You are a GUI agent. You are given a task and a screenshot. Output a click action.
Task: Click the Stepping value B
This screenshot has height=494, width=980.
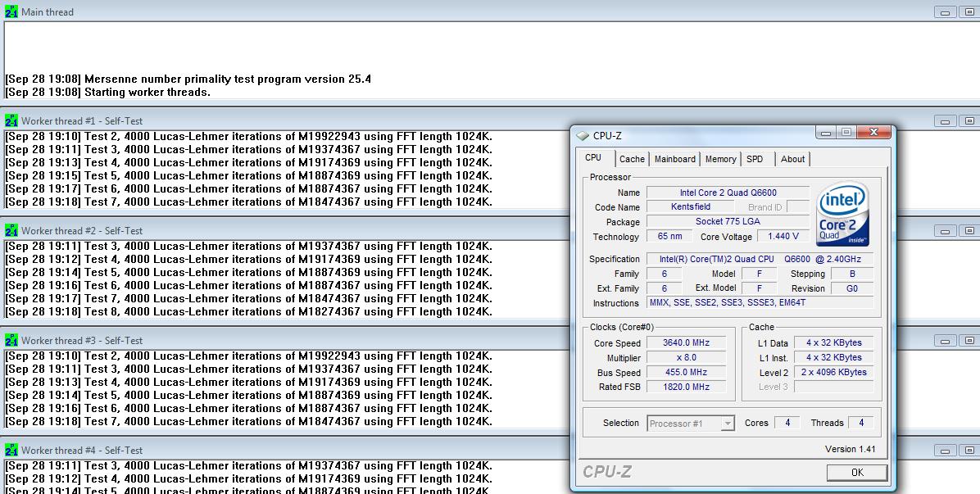point(852,274)
